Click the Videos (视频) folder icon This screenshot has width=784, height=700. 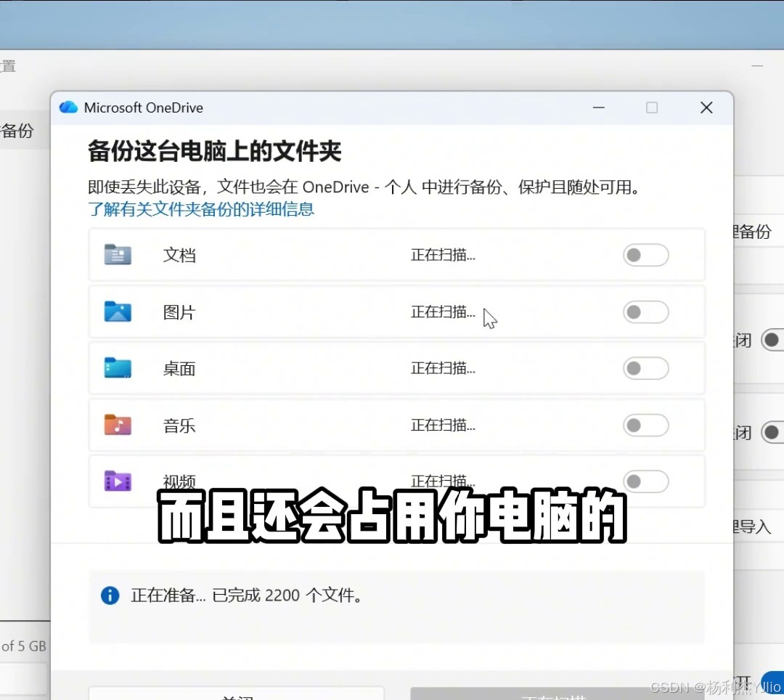tap(118, 481)
